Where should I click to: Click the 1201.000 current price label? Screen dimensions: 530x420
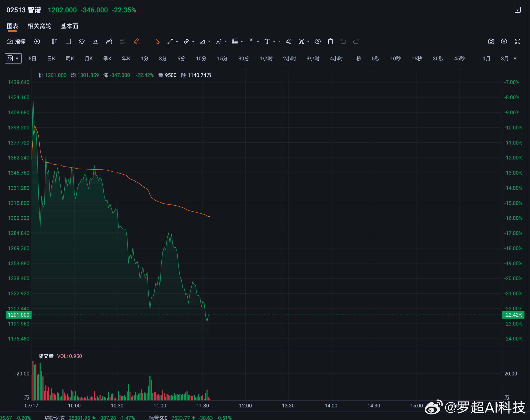[19, 315]
